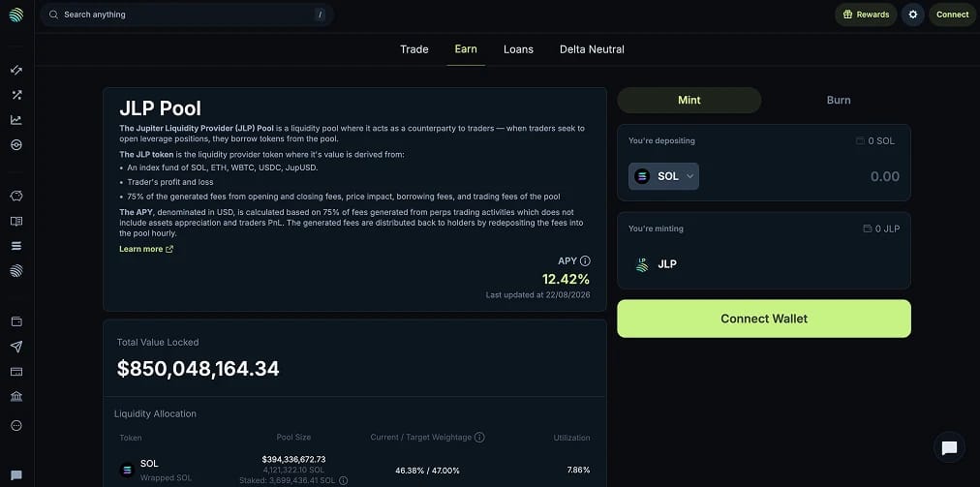Image resolution: width=980 pixels, height=487 pixels.
Task: Open the three-dots more icon in sidebar
Action: [16, 425]
